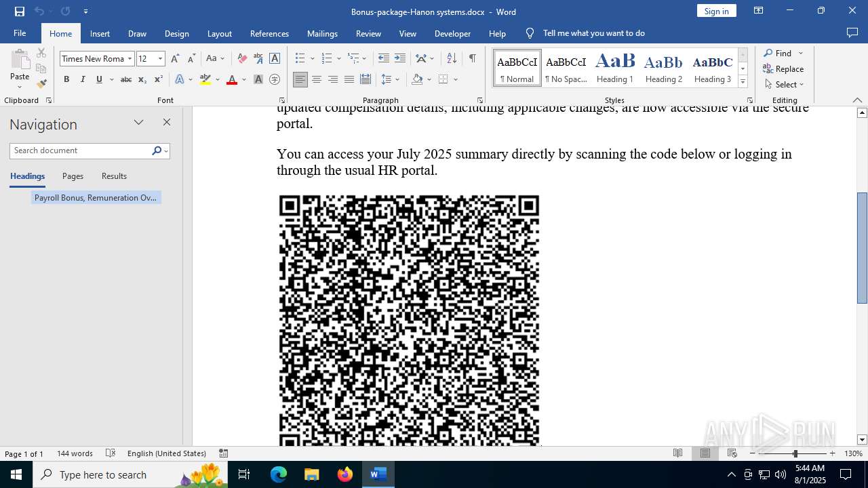Click the Sort A-Z icon
Image resolution: width=868 pixels, height=488 pixels.
coord(452,59)
